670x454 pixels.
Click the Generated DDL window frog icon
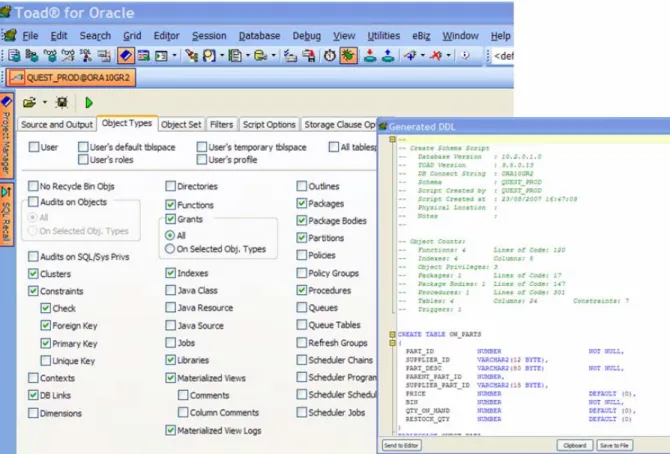click(x=382, y=126)
